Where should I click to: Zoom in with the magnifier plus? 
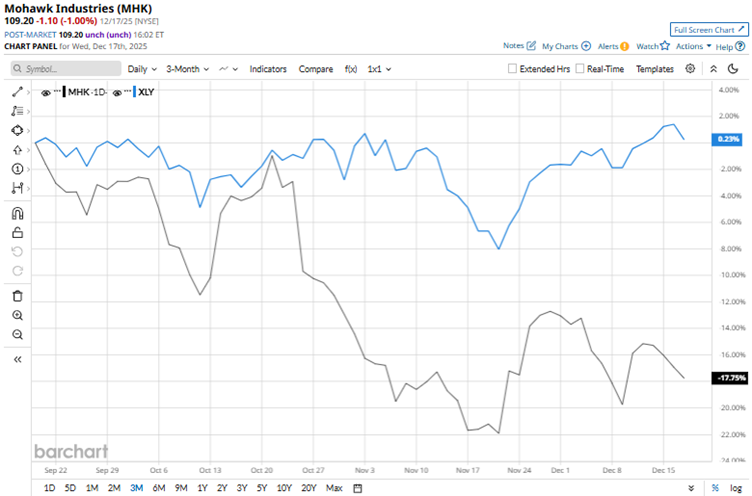(x=17, y=315)
